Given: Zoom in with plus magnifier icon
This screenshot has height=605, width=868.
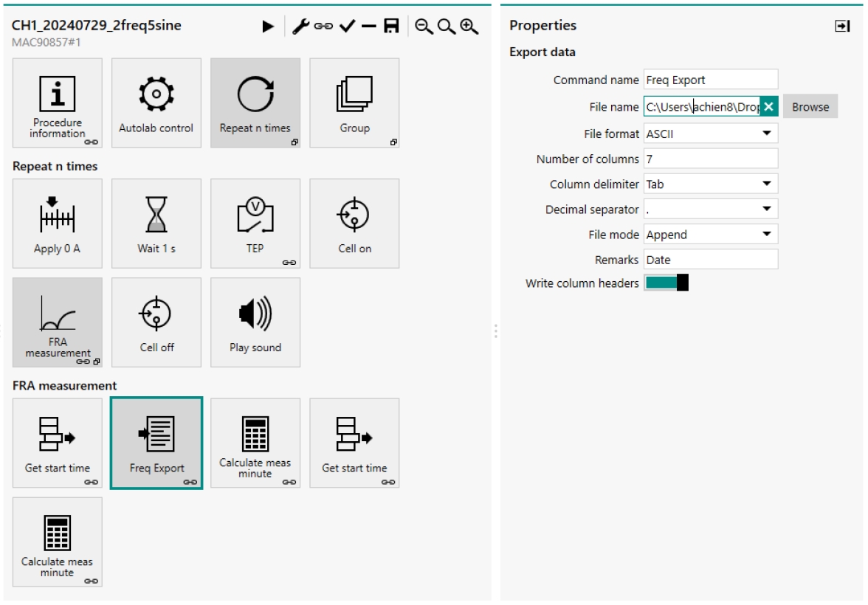Looking at the screenshot, I should coord(469,26).
